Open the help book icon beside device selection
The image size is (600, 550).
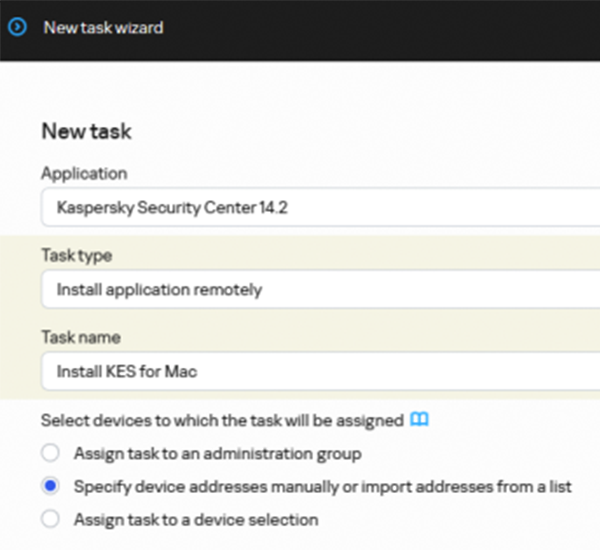click(419, 419)
